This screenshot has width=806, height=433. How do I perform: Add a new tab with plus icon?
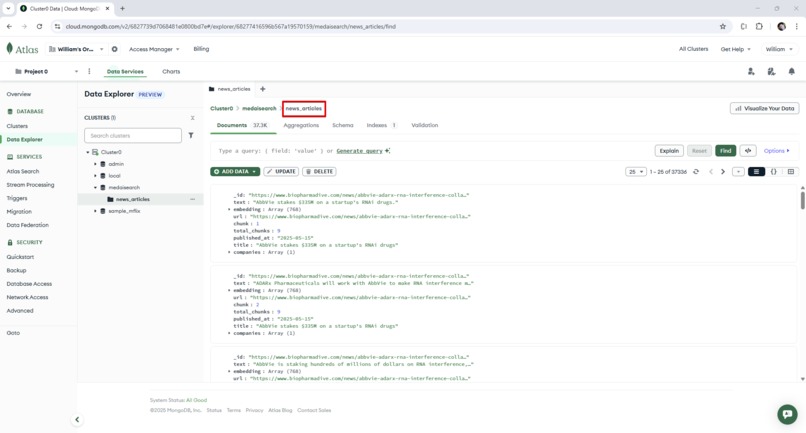coord(263,89)
